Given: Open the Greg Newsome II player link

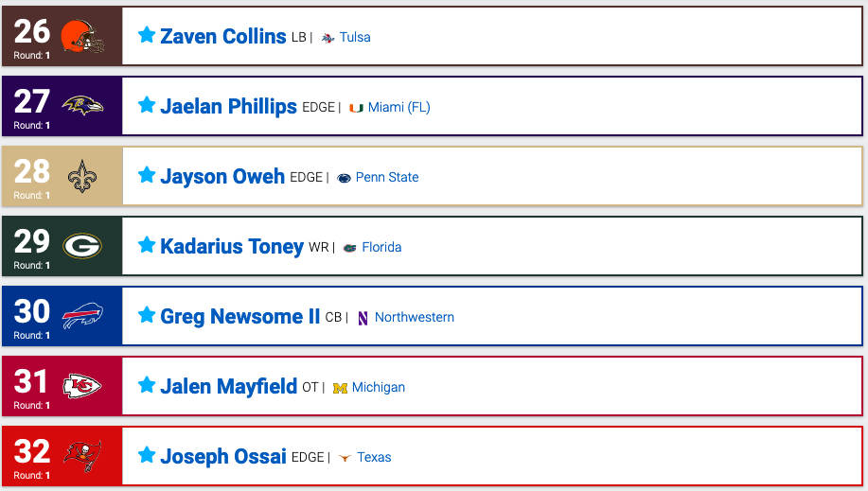Looking at the screenshot, I should pos(239,317).
